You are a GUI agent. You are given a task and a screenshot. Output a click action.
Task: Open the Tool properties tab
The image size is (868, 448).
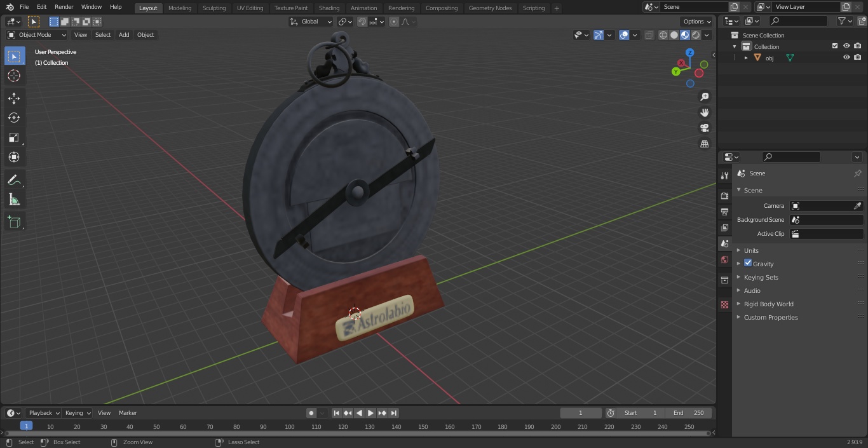click(724, 176)
